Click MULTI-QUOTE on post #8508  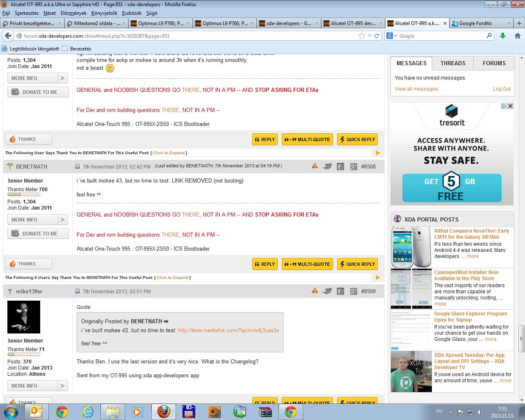click(x=307, y=264)
